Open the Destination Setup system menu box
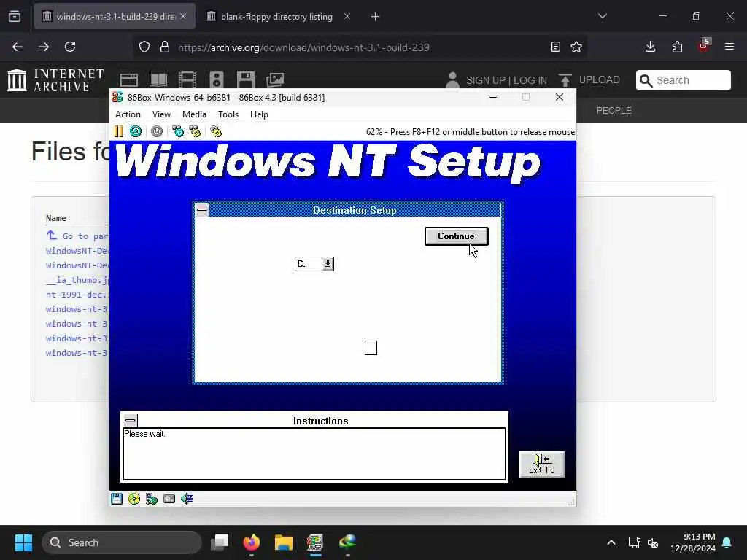747x560 pixels. (202, 210)
